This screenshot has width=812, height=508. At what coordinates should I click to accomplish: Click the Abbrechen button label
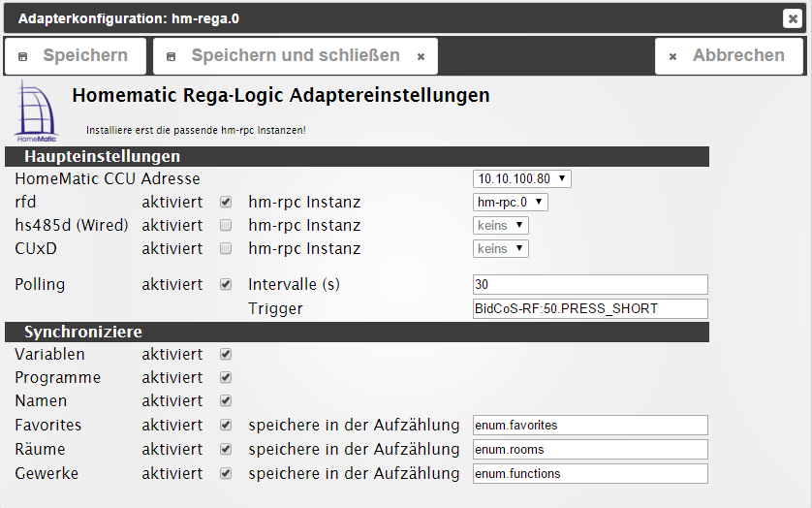click(x=738, y=55)
